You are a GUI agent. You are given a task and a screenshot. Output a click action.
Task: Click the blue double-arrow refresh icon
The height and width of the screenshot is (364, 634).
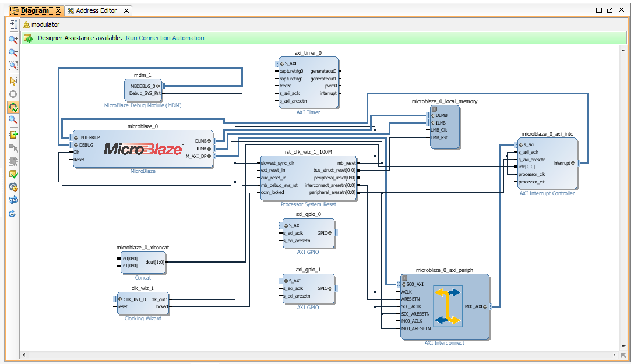[13, 200]
